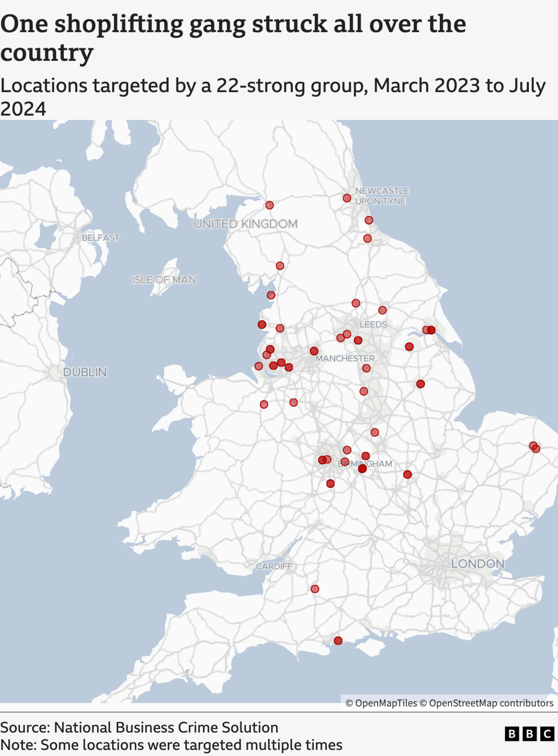The width and height of the screenshot is (558, 756).
Task: Click the CARDIFF map label
Action: [274, 566]
